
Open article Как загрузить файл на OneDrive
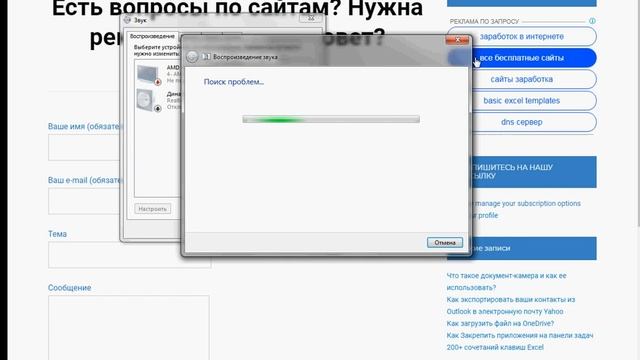500,323
